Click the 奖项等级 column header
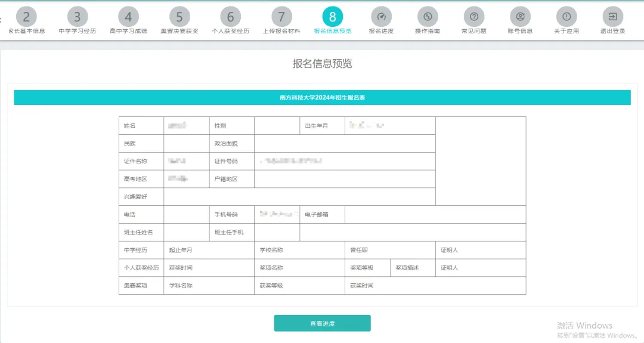The image size is (644, 343). point(367,268)
